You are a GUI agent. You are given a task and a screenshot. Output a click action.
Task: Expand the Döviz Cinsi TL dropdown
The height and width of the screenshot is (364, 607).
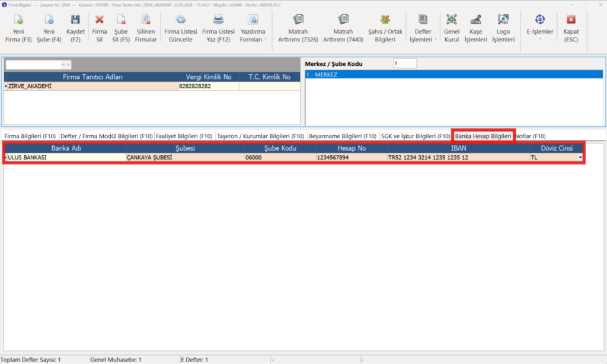(x=580, y=158)
